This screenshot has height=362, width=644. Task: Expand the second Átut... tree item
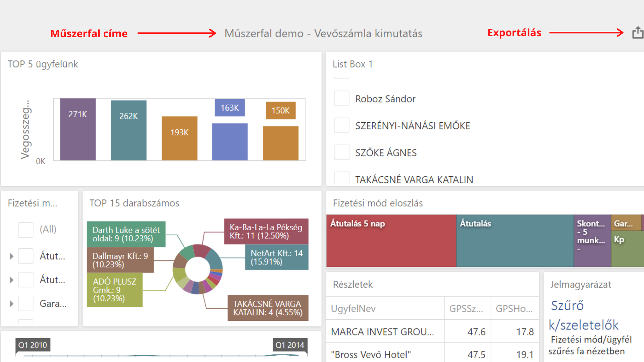tap(12, 280)
